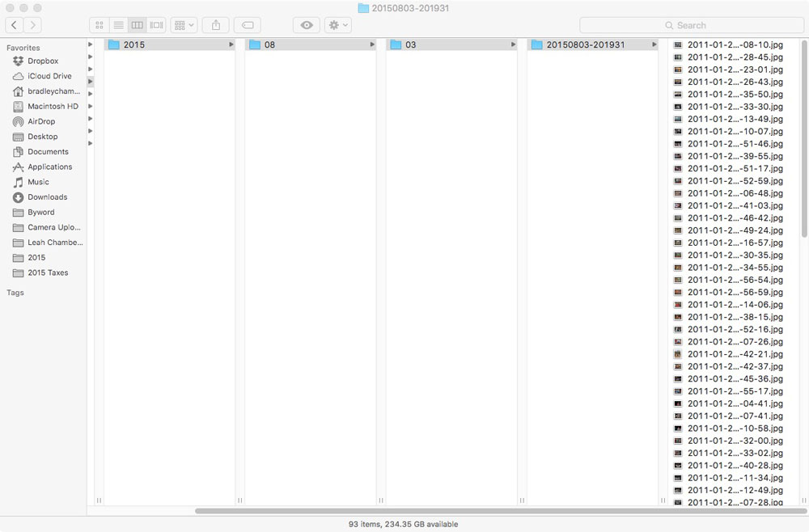Click the Quick Look eye button
809x532 pixels.
click(307, 25)
